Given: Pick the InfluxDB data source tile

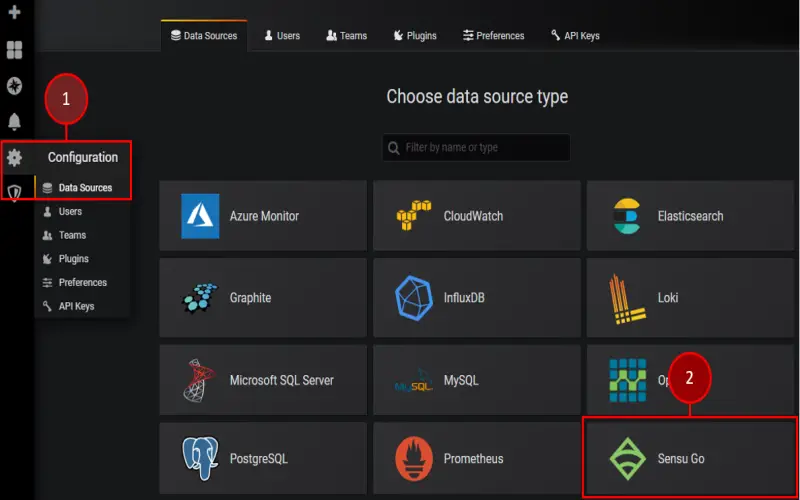Looking at the screenshot, I should (x=477, y=297).
